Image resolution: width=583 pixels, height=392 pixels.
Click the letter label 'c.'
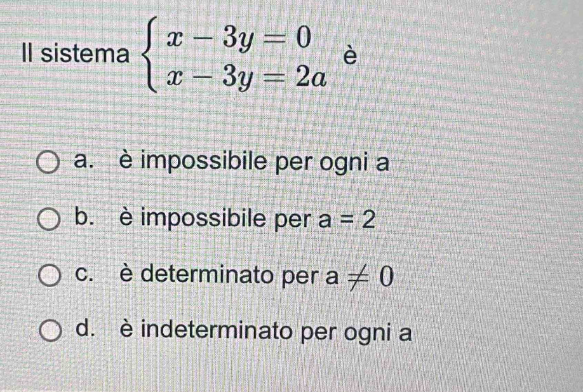click(84, 274)
